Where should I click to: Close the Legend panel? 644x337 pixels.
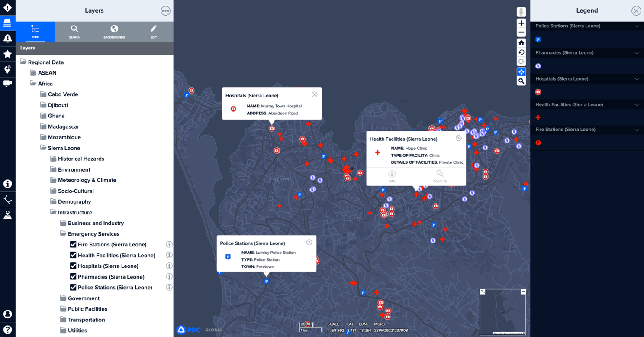coord(636,11)
